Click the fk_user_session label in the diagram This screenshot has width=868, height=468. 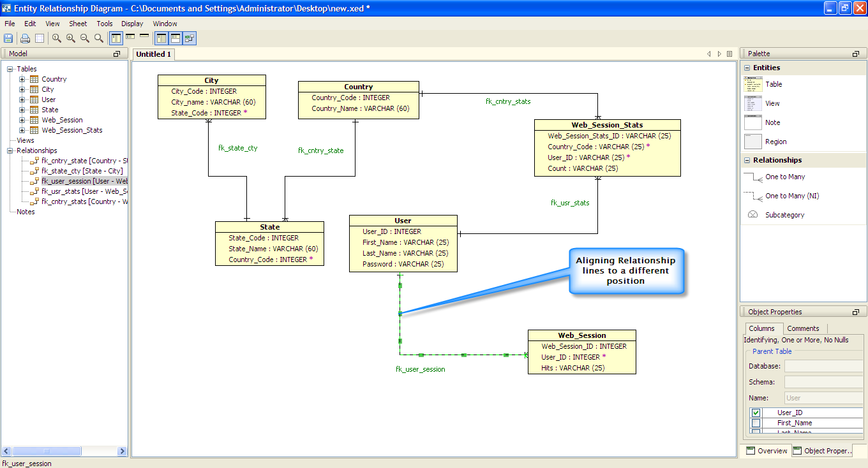[421, 369]
